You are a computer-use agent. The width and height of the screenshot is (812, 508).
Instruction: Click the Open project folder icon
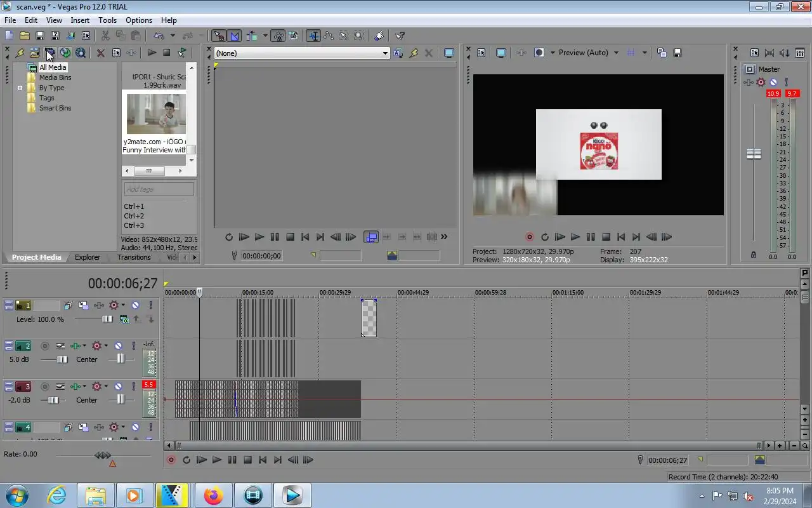(24, 36)
